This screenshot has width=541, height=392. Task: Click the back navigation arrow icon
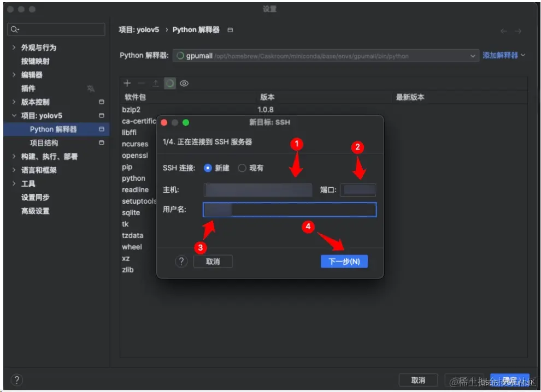504,31
